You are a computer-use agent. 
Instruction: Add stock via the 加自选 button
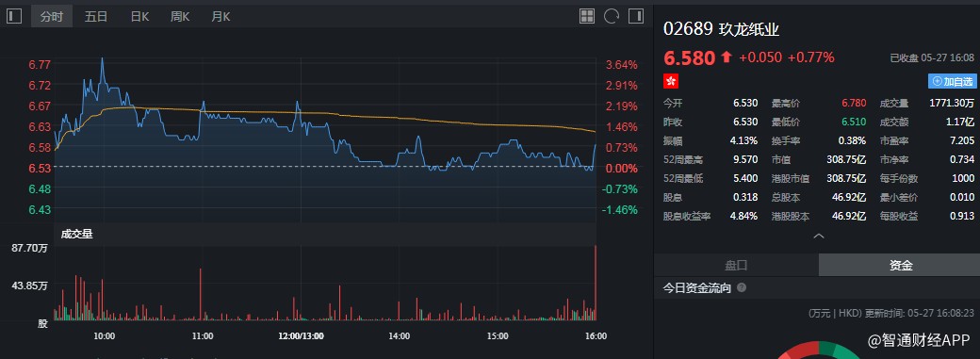pos(952,81)
